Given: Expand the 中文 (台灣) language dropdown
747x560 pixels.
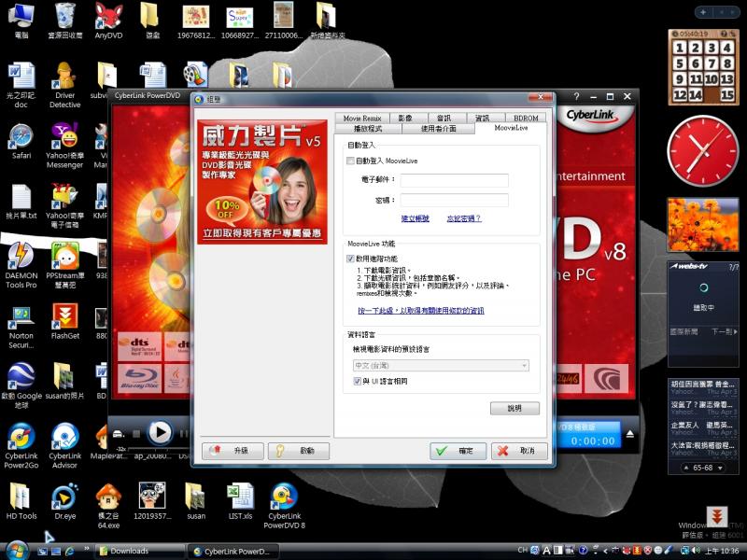Looking at the screenshot, I should 439,366.
